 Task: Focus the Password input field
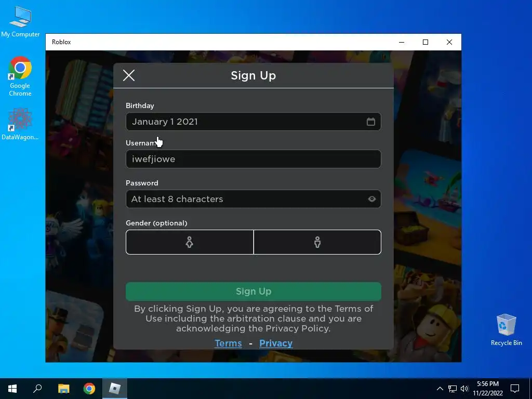coord(254,199)
